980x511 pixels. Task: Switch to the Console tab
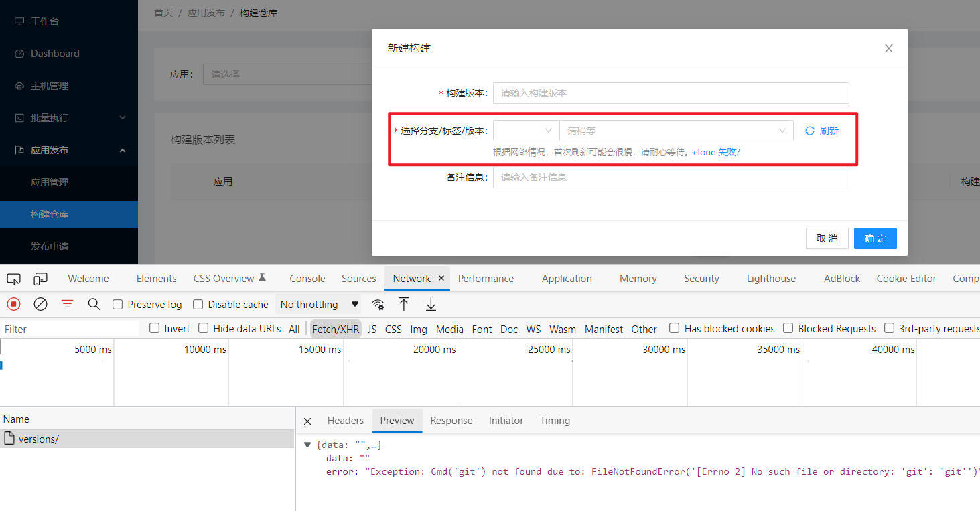[307, 279]
